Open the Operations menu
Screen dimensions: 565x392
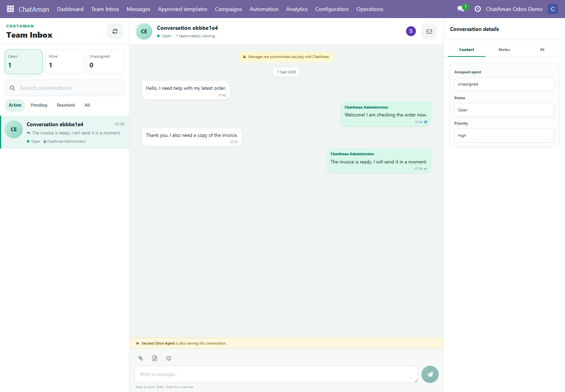pyautogui.click(x=370, y=9)
